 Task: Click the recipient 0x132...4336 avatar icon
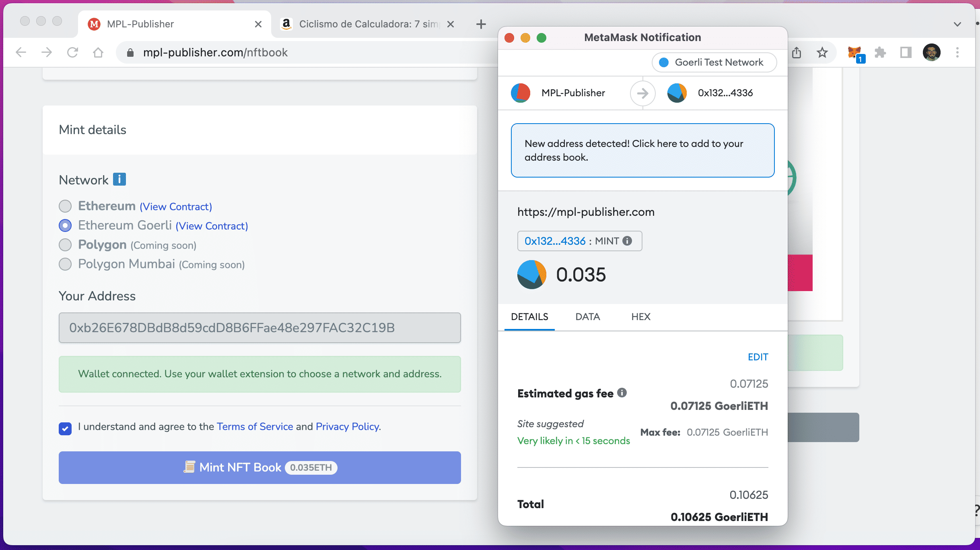[677, 93]
